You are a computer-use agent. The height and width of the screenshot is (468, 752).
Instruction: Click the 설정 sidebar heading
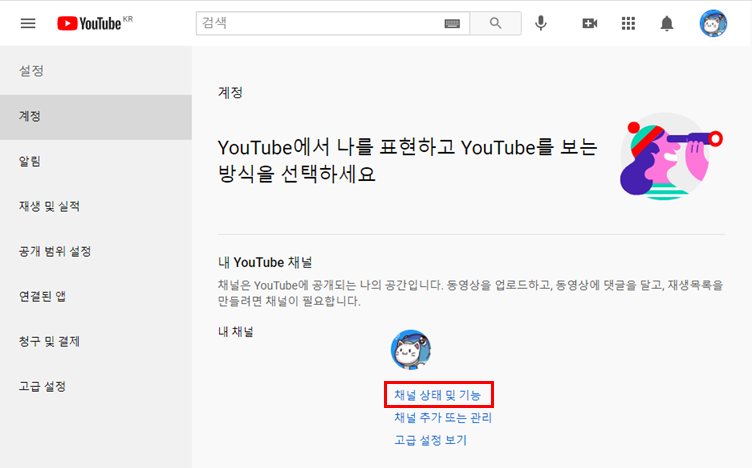click(32, 71)
